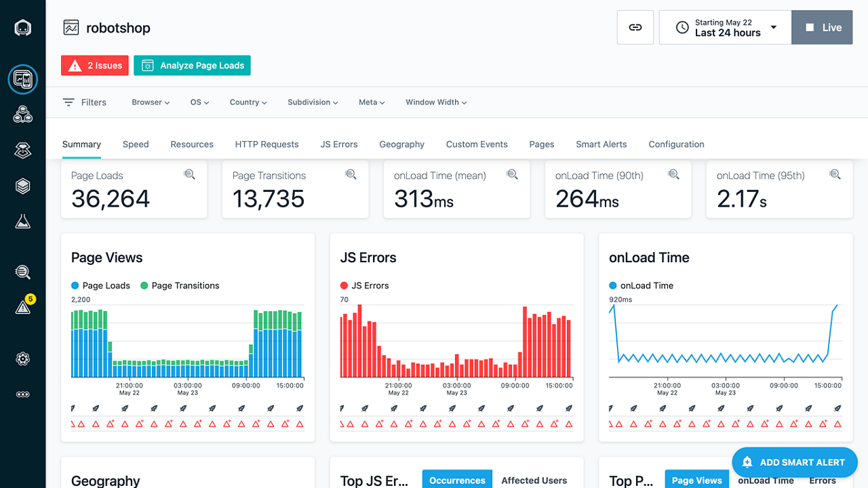
Task: Open the Geography tab
Action: point(401,144)
